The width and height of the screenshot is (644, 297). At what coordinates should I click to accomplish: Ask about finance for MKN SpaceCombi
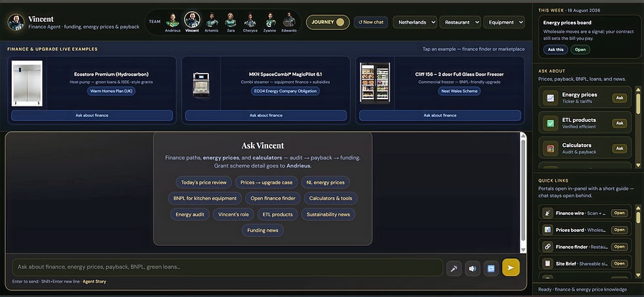(266, 116)
